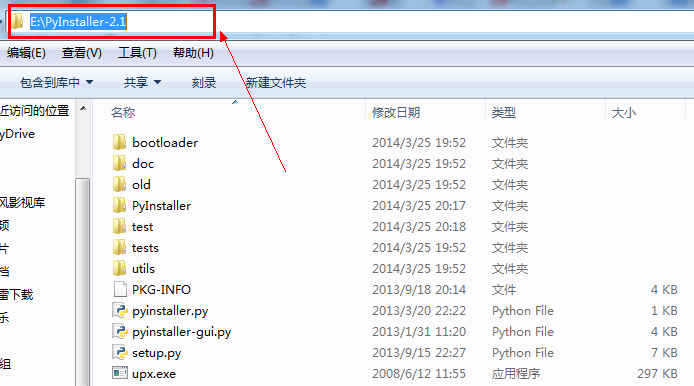
Task: Click 2014/3/25 20:17 date of PyInstaller folder
Action: (x=419, y=205)
